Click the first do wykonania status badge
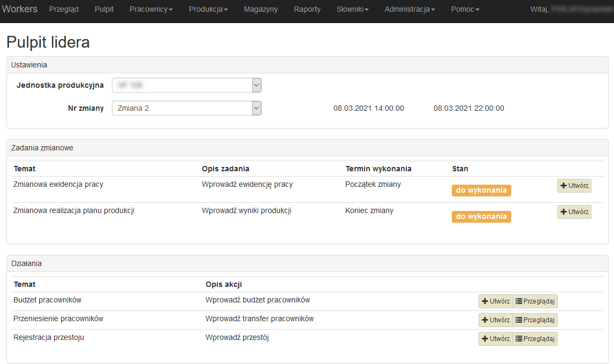The image size is (614, 364). (x=481, y=191)
